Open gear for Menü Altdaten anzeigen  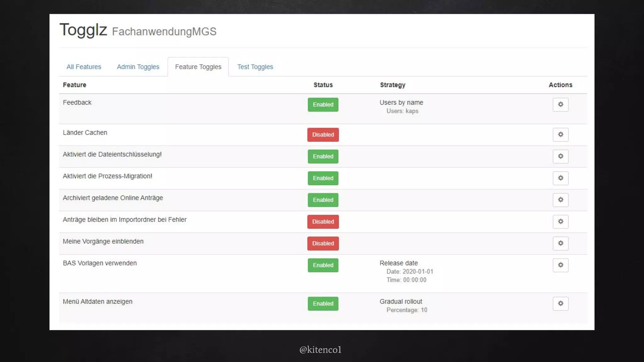tap(560, 304)
